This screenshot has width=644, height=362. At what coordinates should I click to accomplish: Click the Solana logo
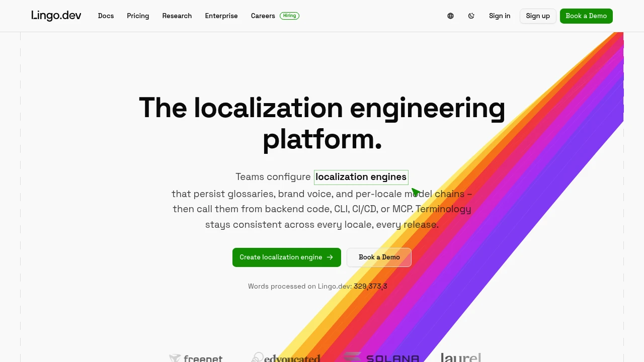[x=381, y=357]
